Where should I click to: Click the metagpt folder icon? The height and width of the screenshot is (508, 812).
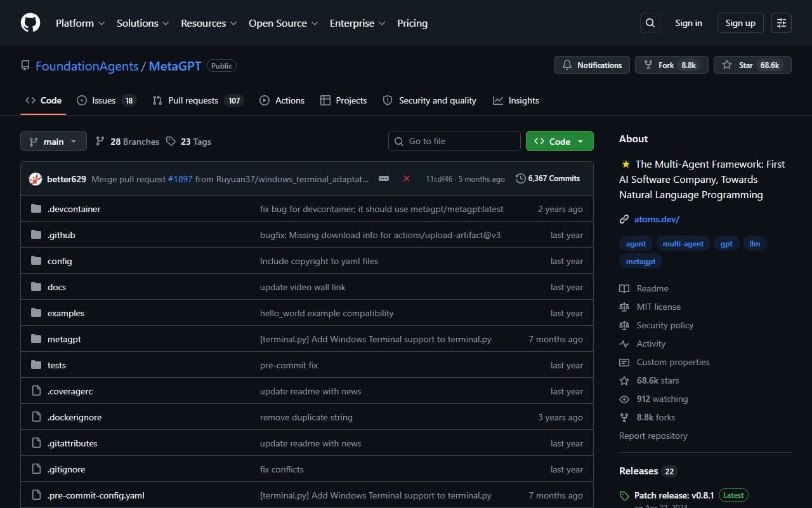click(x=36, y=339)
